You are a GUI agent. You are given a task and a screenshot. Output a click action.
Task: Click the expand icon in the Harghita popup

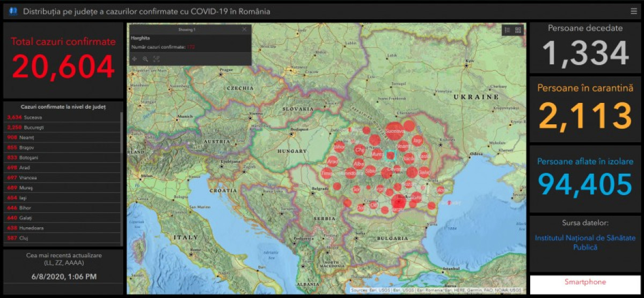pyautogui.click(x=157, y=59)
